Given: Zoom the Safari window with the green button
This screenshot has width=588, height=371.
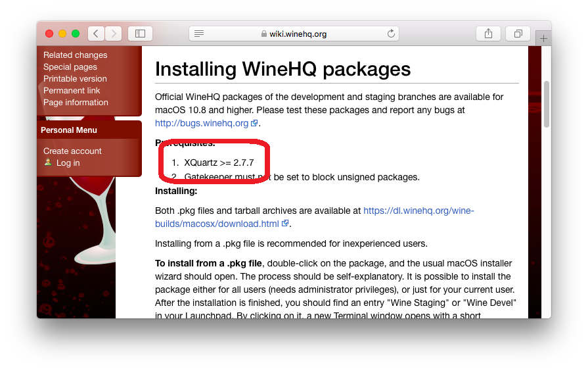Looking at the screenshot, I should coord(76,34).
